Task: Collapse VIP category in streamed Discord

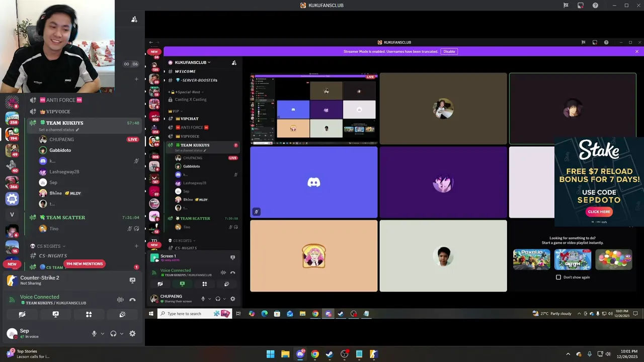Action: pos(175,111)
